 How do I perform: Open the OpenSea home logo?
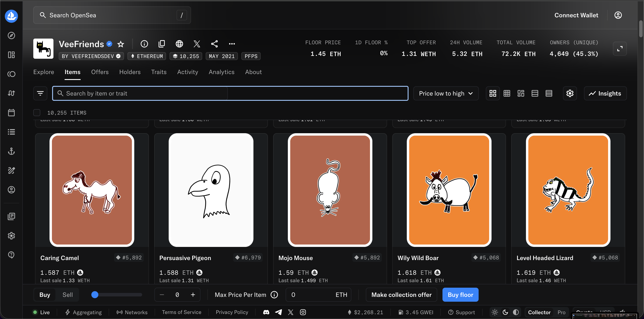click(11, 16)
